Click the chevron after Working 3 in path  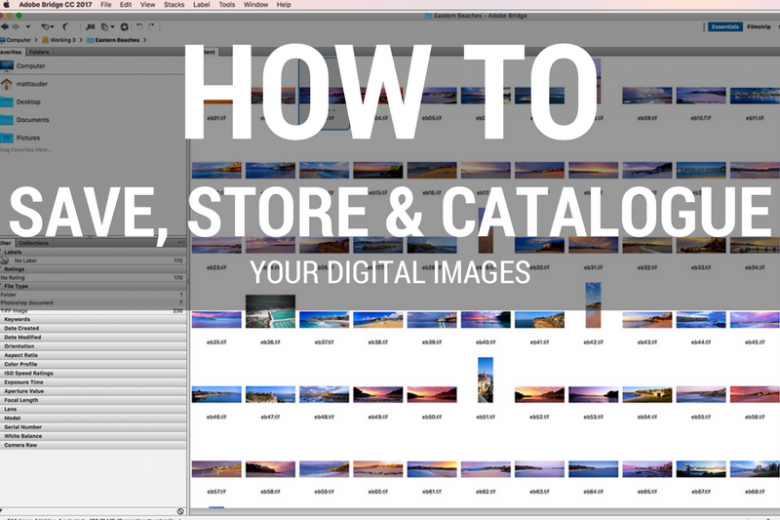(81, 40)
